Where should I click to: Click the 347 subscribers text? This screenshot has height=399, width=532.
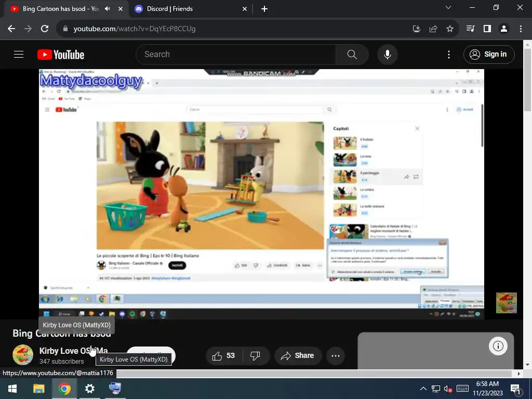coord(61,362)
